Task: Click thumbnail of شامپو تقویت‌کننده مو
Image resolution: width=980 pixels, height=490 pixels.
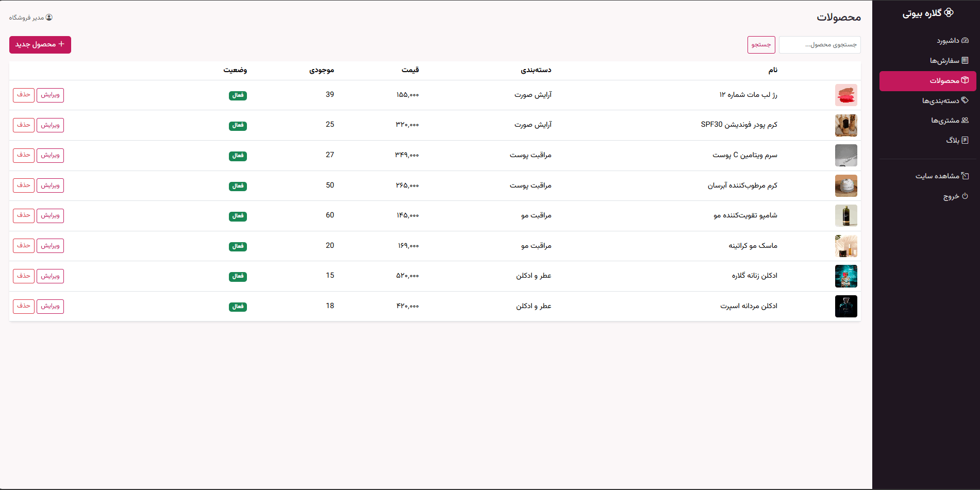Action: 846,216
